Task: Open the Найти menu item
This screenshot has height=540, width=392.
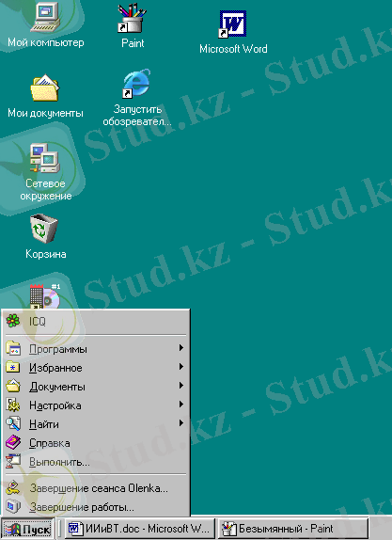Action: click(x=96, y=423)
